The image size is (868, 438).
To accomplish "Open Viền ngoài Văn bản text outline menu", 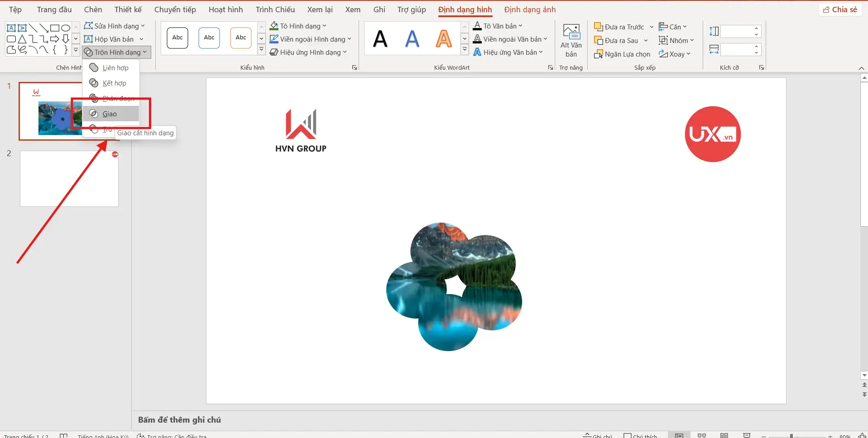I will [510, 39].
